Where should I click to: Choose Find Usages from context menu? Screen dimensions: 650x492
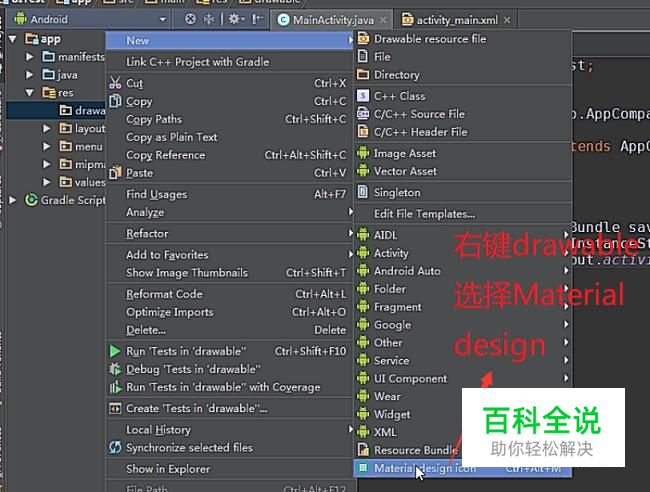(x=230, y=194)
